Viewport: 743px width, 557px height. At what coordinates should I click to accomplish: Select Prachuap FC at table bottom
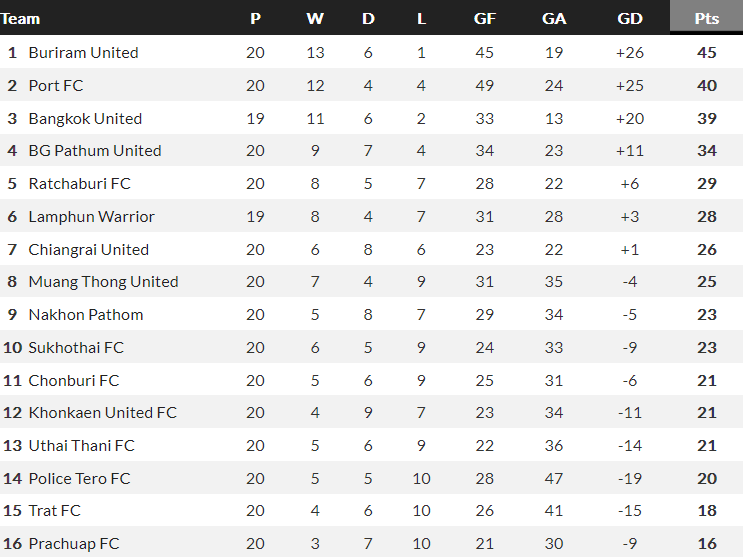[x=73, y=544]
